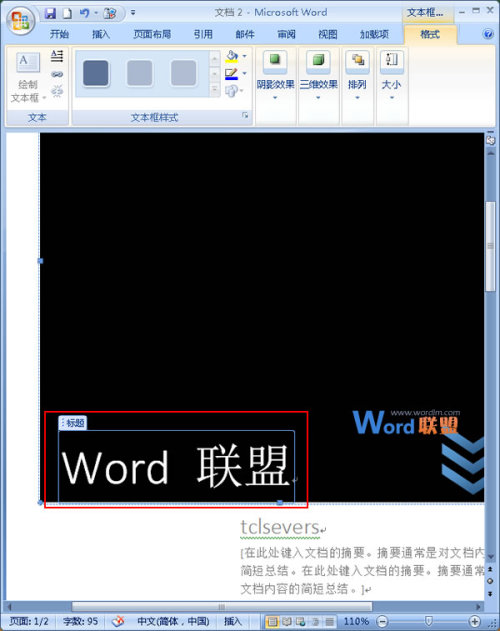Click the vertical scrollbar thumb
This screenshot has width=500, height=631.
(490, 245)
